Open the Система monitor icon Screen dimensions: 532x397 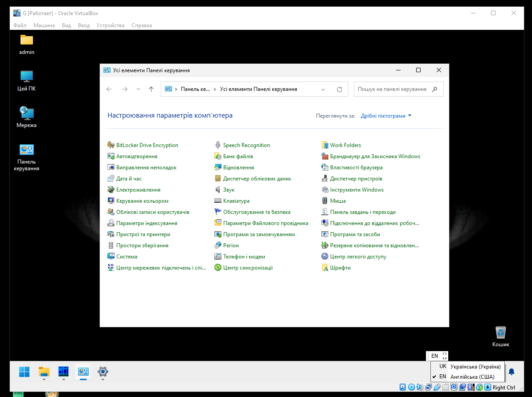click(111, 257)
